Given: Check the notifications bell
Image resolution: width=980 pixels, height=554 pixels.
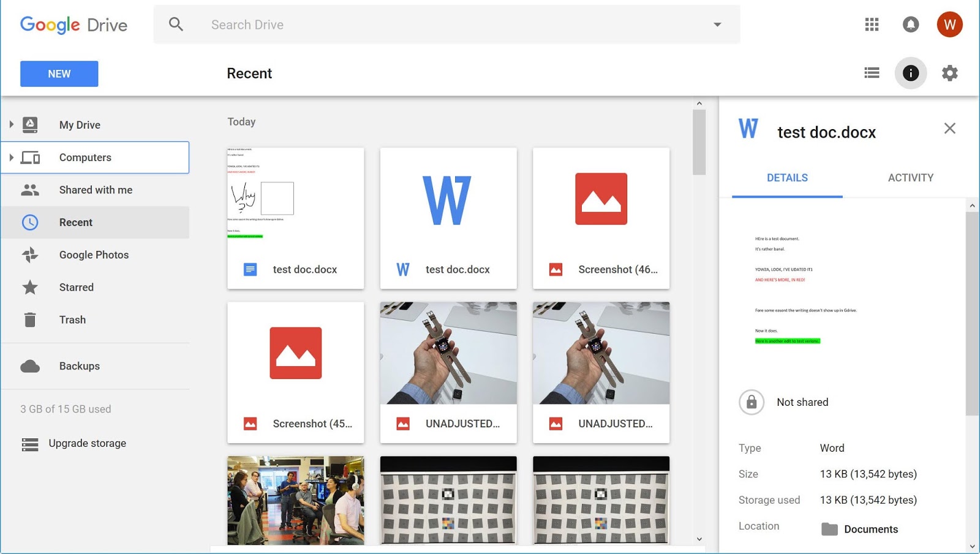Looking at the screenshot, I should [x=910, y=24].
